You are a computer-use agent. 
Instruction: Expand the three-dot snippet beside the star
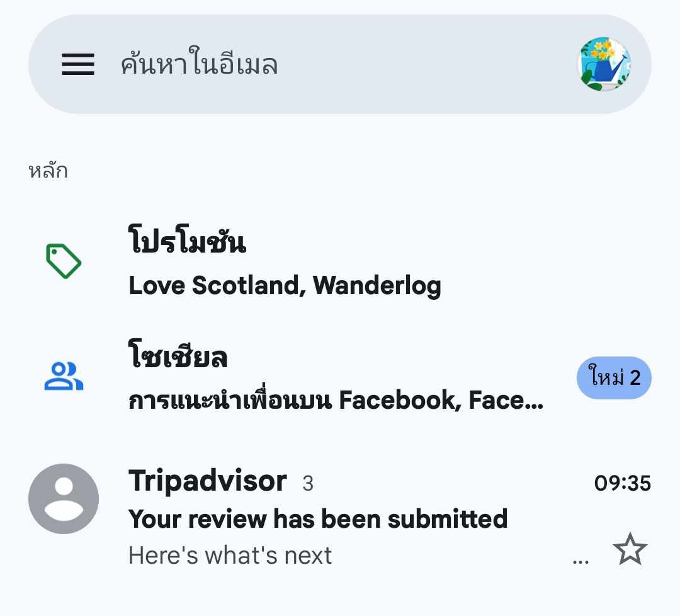[x=581, y=561]
